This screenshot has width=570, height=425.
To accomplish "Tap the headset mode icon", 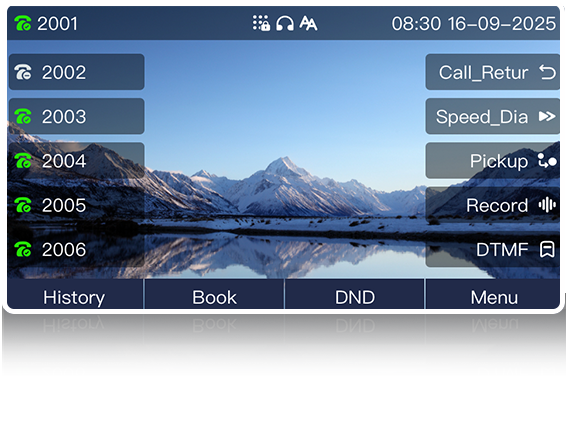I will click(285, 24).
